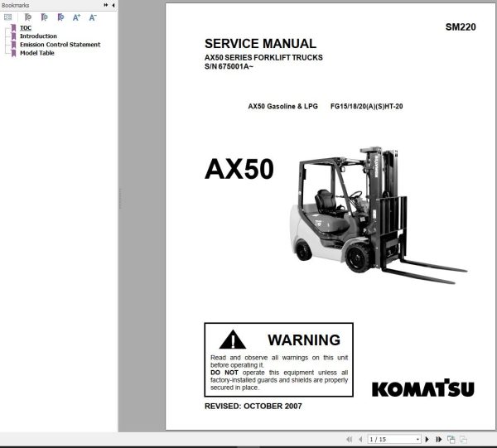Image resolution: width=497 pixels, height=448 pixels.
Task: Decrease bookmark font size with A-
Action: click(93, 17)
